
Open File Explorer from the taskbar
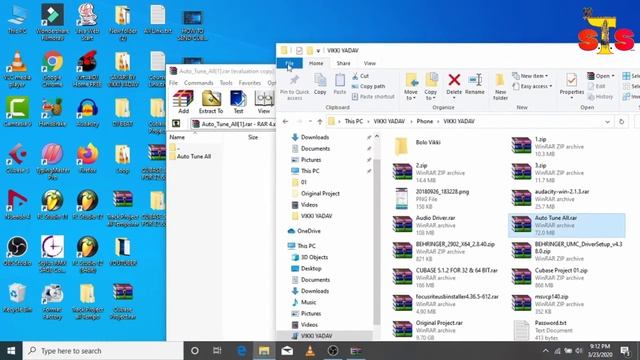pyautogui.click(x=264, y=351)
